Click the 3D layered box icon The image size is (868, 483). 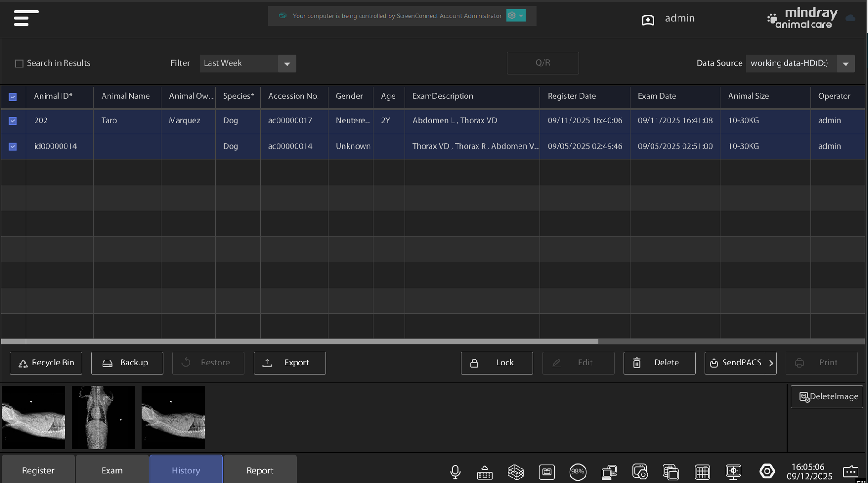point(515,472)
